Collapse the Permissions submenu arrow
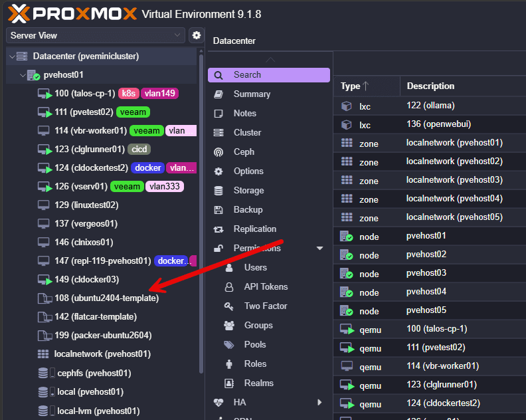Viewport: 526px width, 420px height. 319,249
